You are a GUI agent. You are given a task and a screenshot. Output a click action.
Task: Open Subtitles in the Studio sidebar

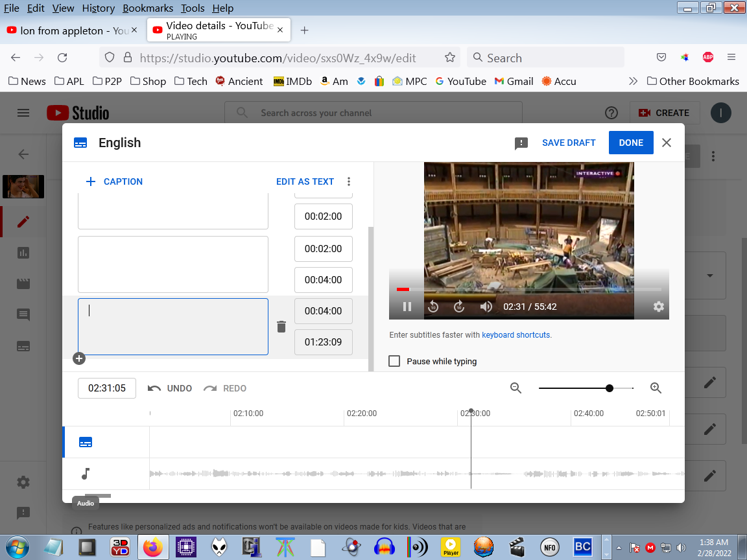tap(23, 346)
